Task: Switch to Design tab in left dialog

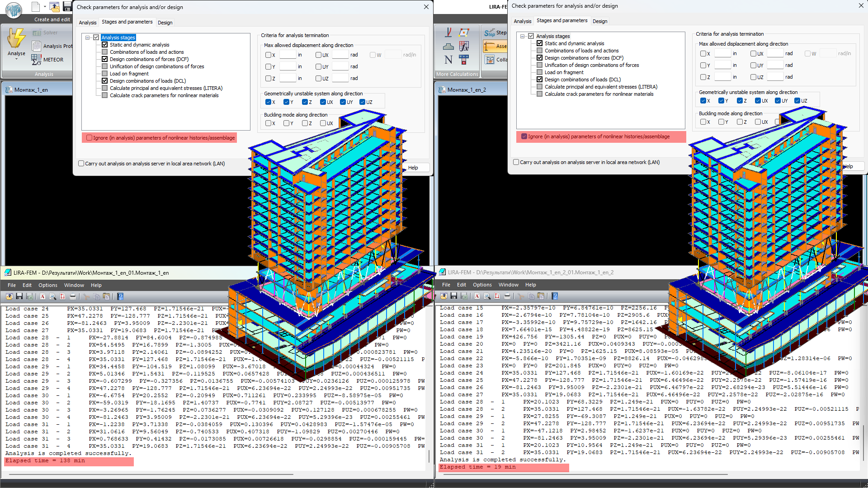Action: [165, 23]
